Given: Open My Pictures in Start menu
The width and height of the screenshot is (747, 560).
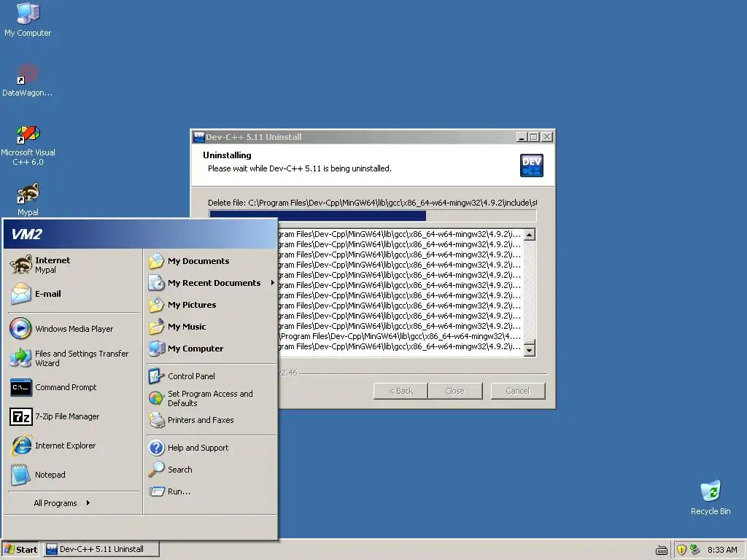Looking at the screenshot, I should [x=211, y=305].
